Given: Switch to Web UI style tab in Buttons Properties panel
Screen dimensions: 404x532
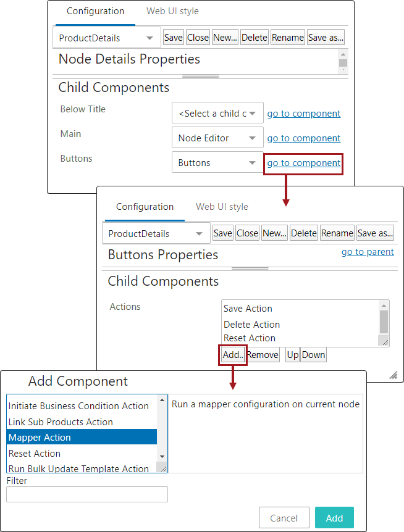Looking at the screenshot, I should coord(222,207).
